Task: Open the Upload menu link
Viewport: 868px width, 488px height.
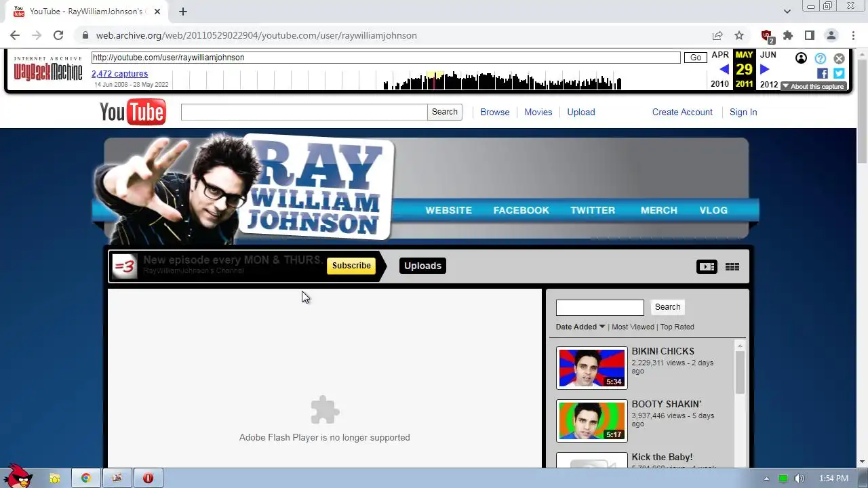Action: point(581,113)
